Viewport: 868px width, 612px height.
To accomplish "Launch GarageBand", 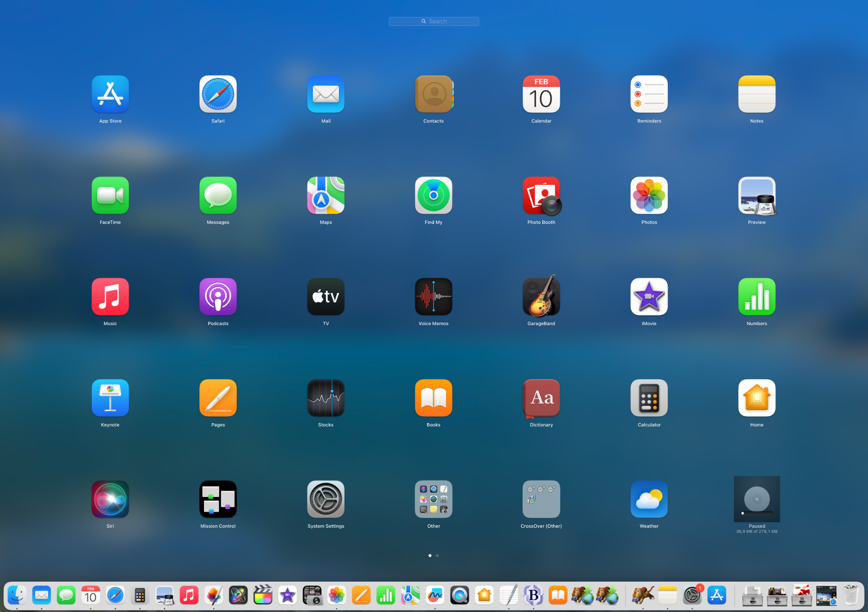I will [x=541, y=296].
